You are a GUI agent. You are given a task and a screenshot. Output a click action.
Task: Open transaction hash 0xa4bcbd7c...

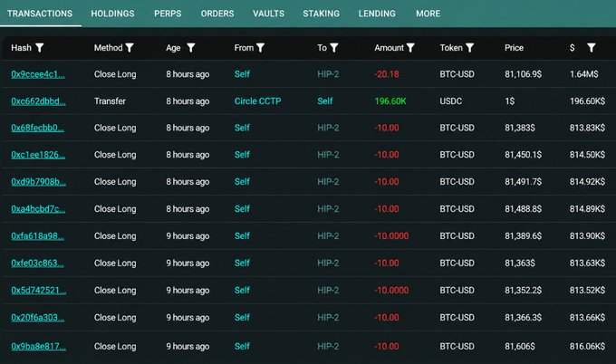[38, 209]
